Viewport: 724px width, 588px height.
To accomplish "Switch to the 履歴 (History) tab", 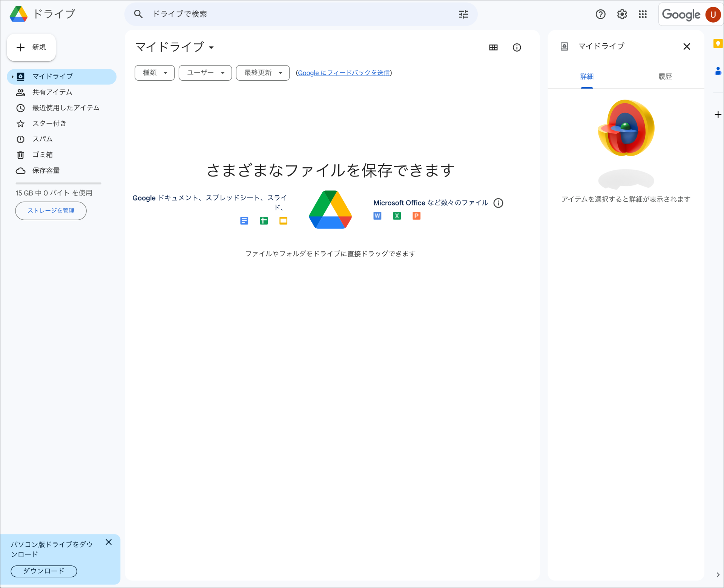I will tap(665, 76).
